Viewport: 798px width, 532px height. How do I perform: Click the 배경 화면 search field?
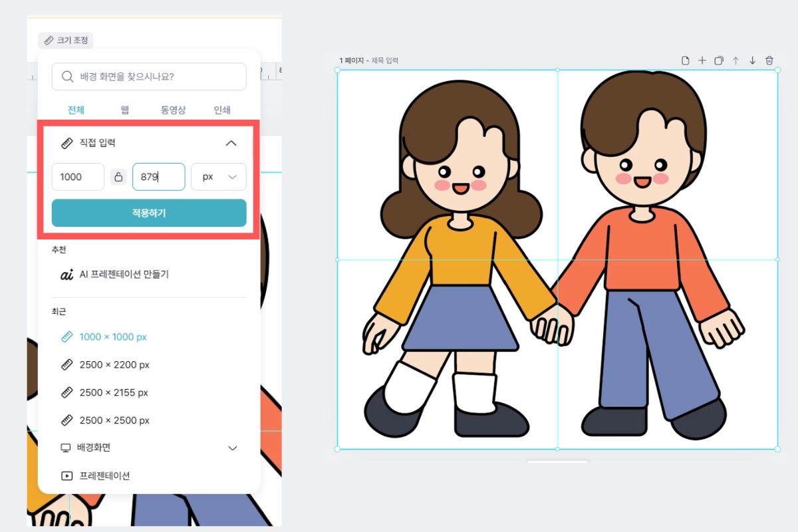pyautogui.click(x=149, y=76)
